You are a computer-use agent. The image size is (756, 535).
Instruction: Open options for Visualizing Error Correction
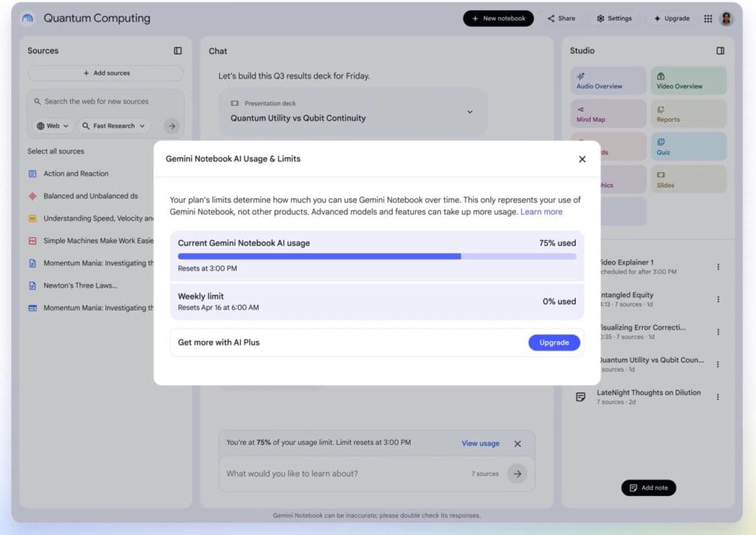718,332
